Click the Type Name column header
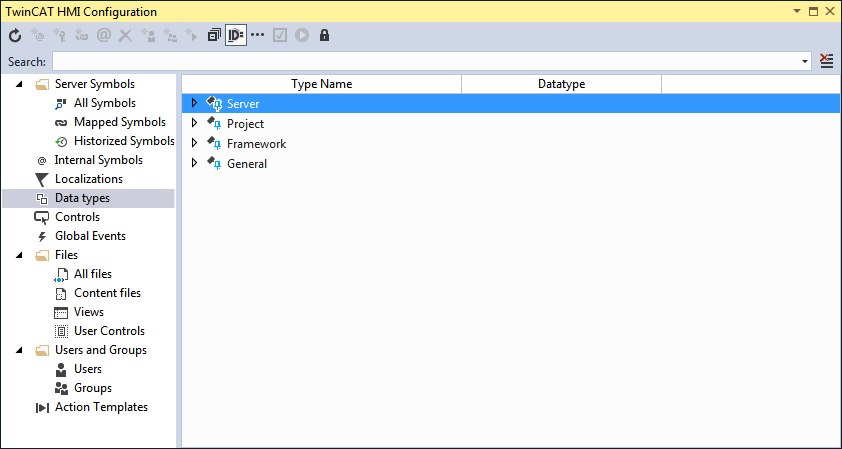The height and width of the screenshot is (449, 842). (x=322, y=84)
